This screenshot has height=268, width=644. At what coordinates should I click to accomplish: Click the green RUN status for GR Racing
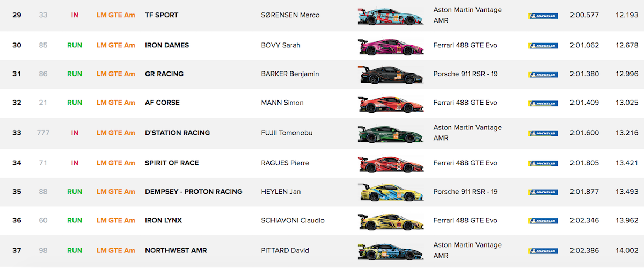click(x=75, y=74)
